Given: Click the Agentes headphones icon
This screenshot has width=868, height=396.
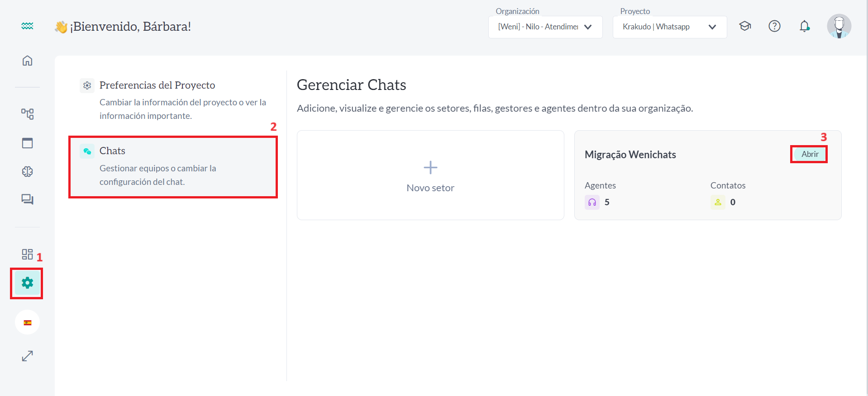Looking at the screenshot, I should pyautogui.click(x=592, y=202).
